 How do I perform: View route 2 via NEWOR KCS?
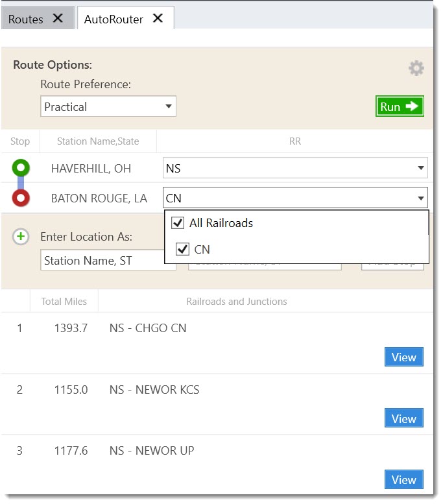coord(403,418)
